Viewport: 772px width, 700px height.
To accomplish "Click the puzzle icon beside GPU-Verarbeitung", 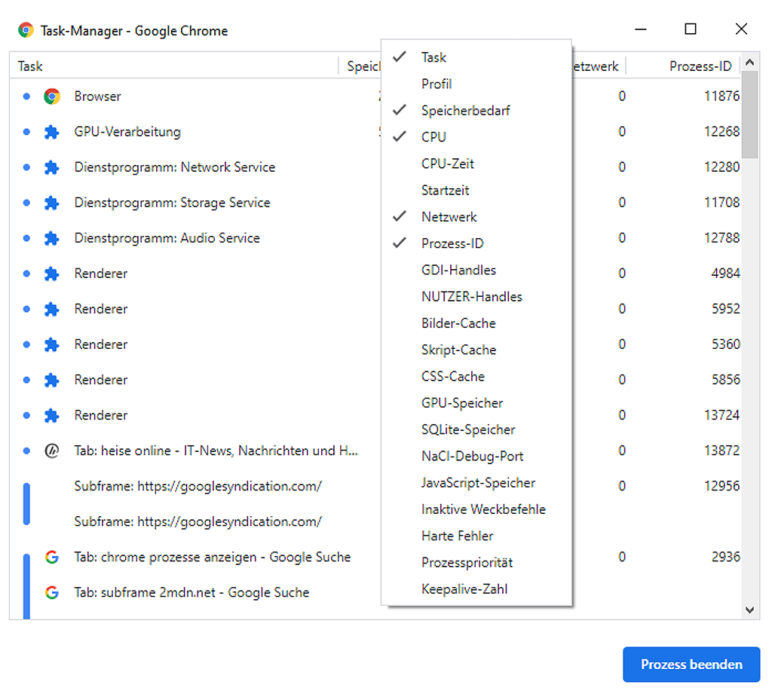I will (52, 132).
